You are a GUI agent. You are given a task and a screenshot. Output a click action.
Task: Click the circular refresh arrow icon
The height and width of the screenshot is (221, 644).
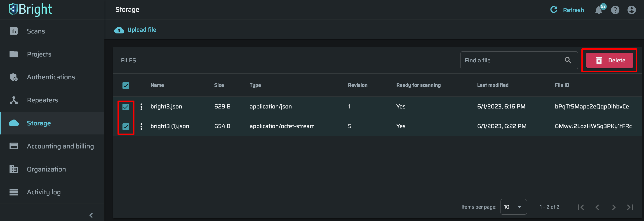click(554, 10)
